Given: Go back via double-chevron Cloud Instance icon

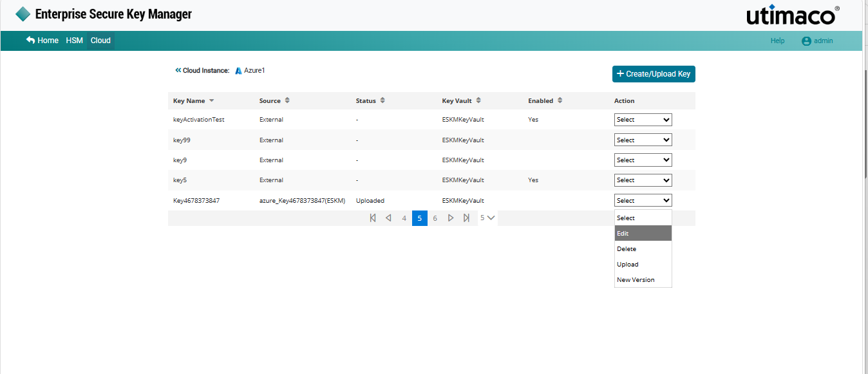Looking at the screenshot, I should pos(178,70).
